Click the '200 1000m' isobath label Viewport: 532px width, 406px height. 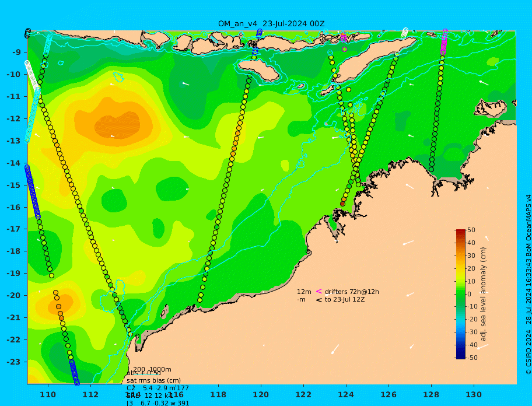tap(152, 369)
